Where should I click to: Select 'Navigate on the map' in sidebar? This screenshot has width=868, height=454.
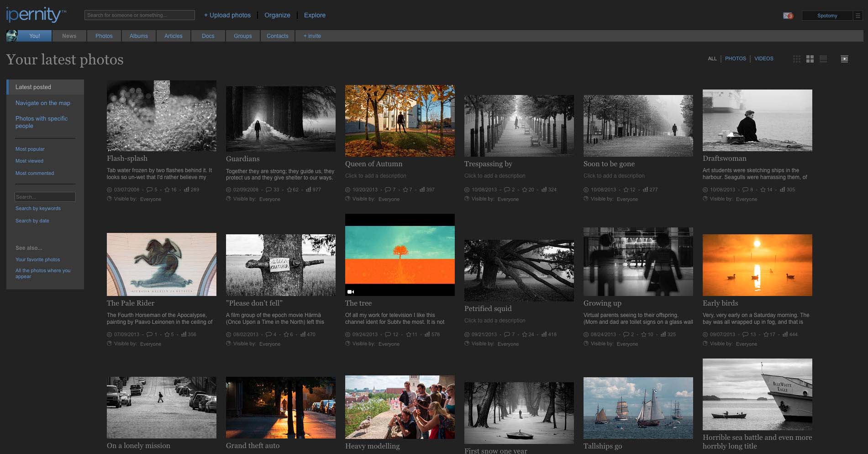tap(43, 103)
